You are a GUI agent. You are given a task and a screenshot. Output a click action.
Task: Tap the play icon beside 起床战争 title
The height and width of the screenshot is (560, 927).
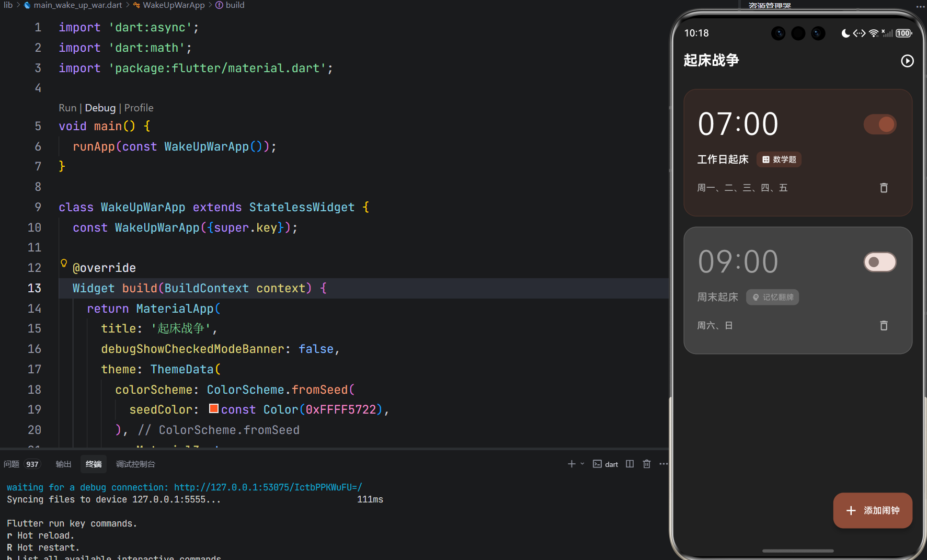907,61
